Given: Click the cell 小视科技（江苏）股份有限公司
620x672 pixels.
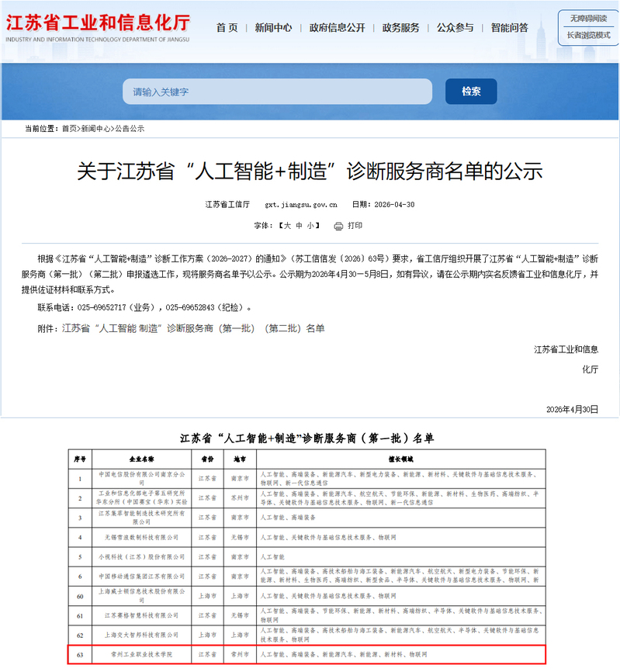Looking at the screenshot, I should [x=141, y=557].
